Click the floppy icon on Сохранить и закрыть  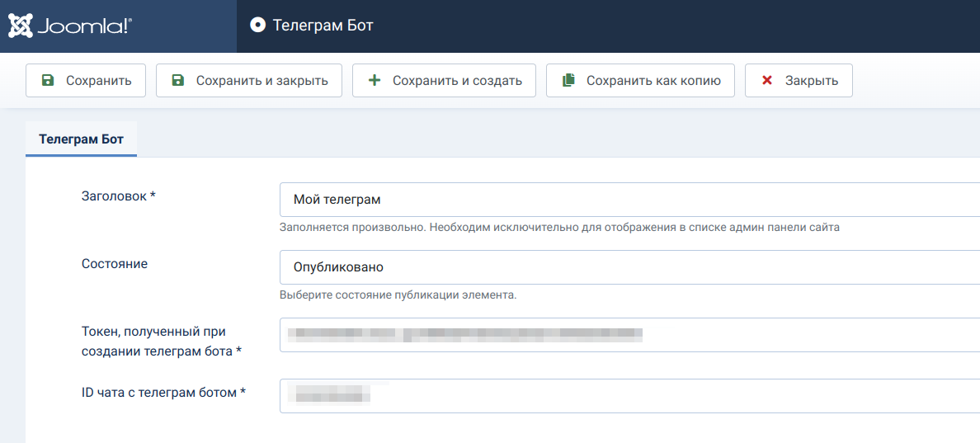click(x=177, y=81)
